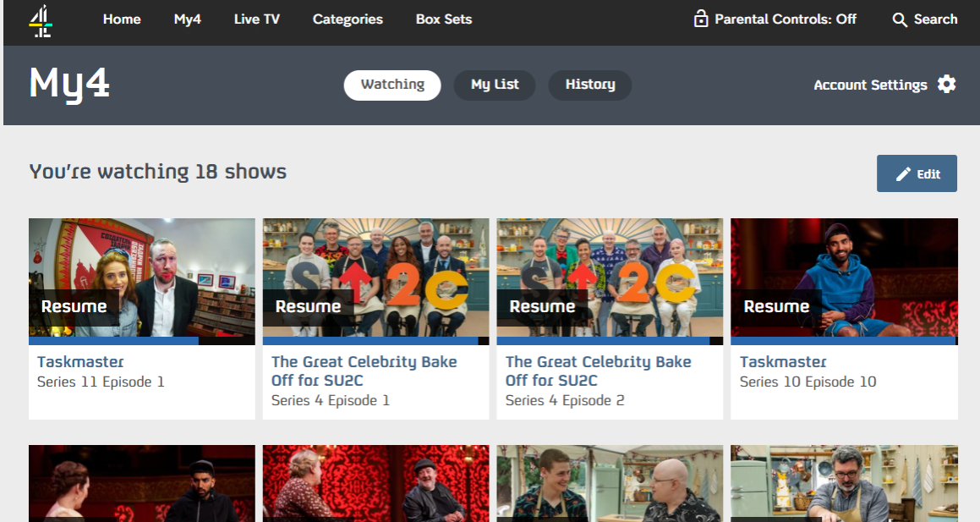Click "You're watching 18 shows" heading
The width and height of the screenshot is (980, 522).
pos(157,172)
